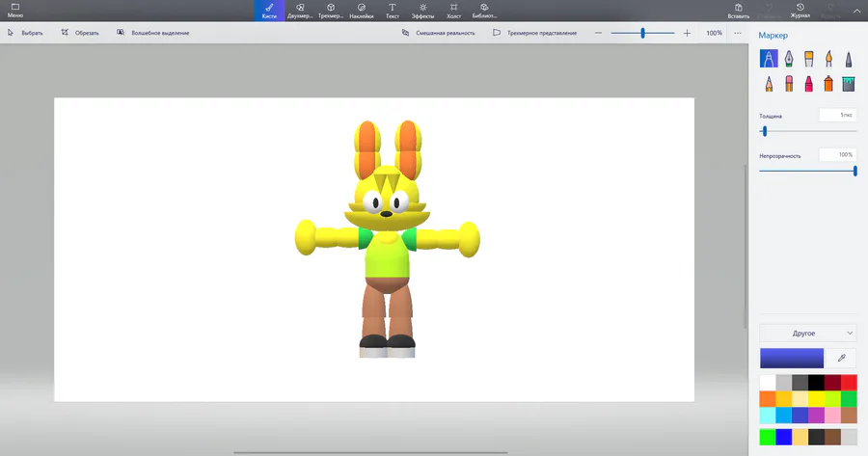Switch to the Кисти tab
Viewport: 868px width, 456px height.
coord(269,11)
